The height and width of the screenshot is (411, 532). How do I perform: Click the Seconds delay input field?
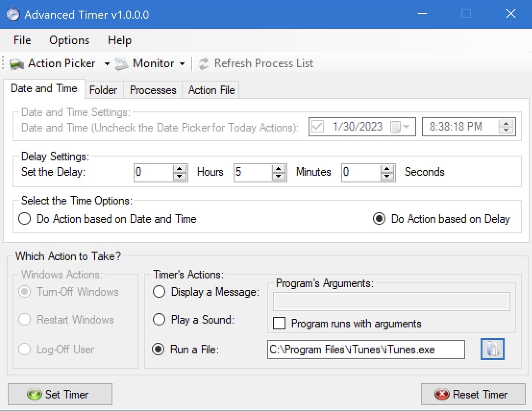point(361,172)
